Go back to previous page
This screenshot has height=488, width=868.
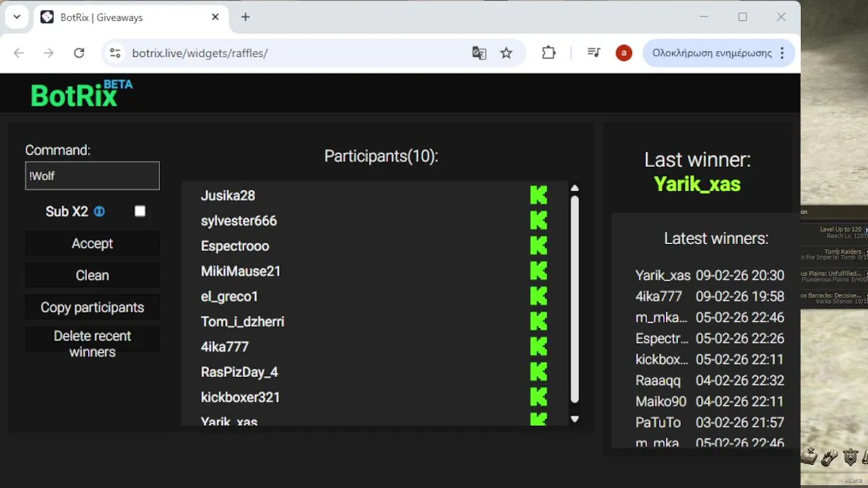[18, 53]
